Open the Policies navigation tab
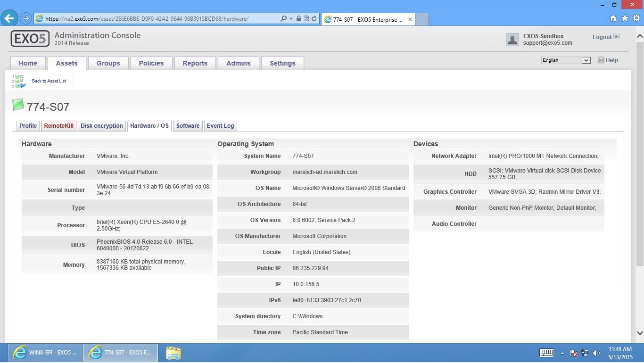644x363 pixels. click(x=151, y=63)
